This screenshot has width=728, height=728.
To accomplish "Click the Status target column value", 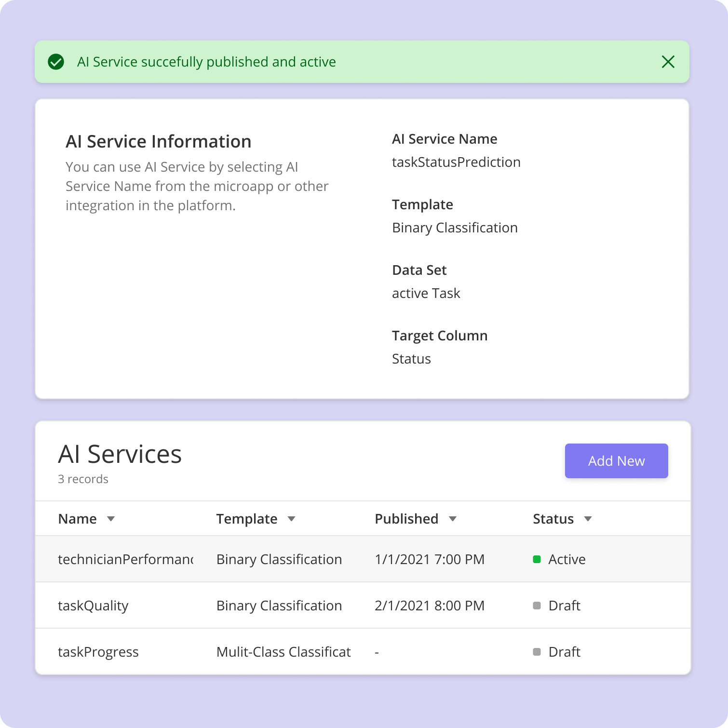I will pos(411,359).
